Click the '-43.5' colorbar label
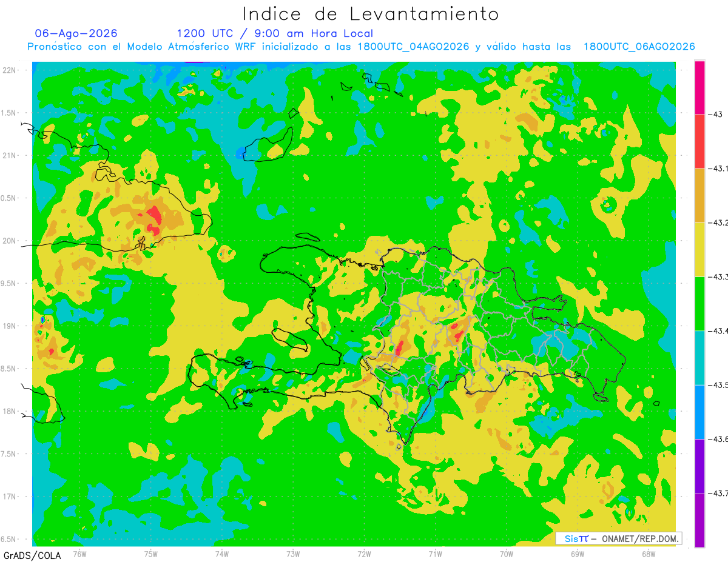Screen dimensions: 728x562 click(717, 385)
